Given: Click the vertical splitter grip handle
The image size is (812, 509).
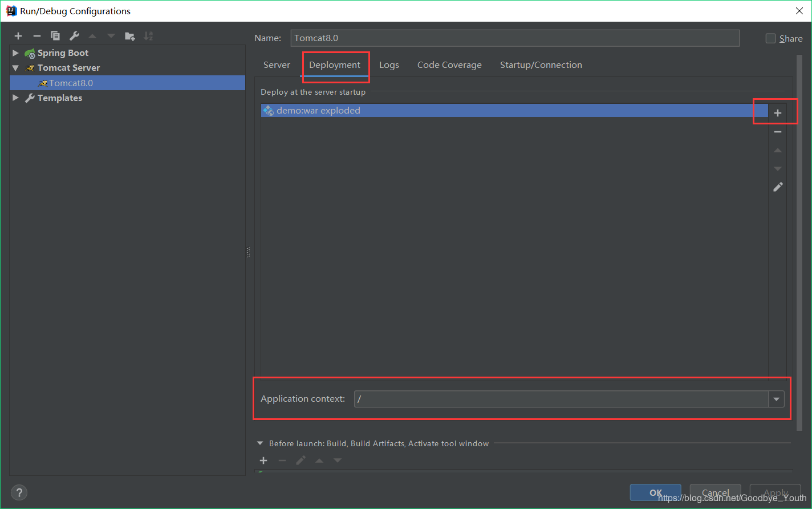Looking at the screenshot, I should point(249,252).
